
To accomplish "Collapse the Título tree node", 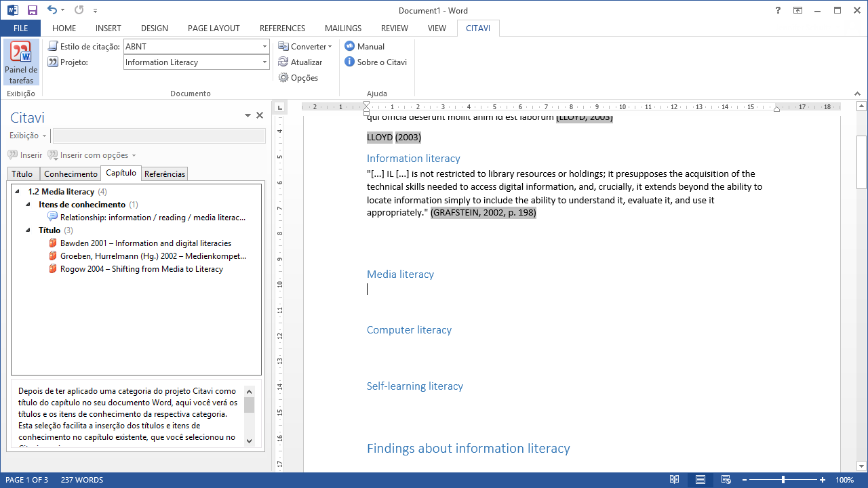I will coord(28,230).
